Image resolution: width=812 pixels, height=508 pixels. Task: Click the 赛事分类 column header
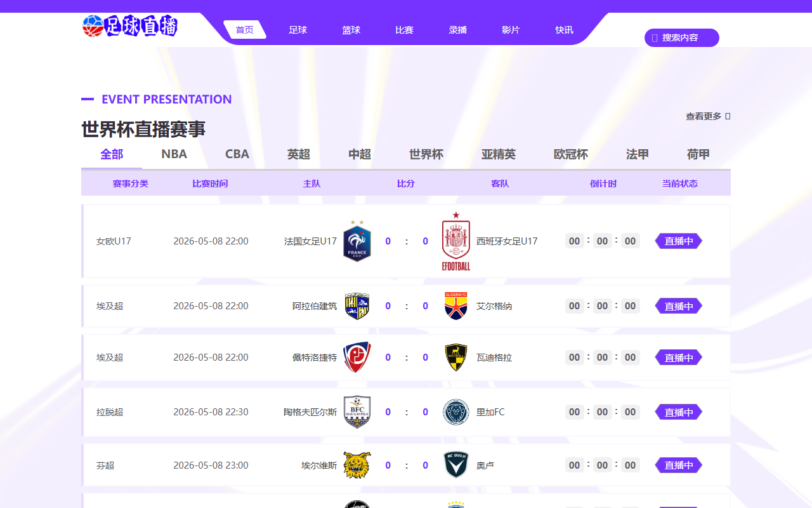click(x=131, y=184)
